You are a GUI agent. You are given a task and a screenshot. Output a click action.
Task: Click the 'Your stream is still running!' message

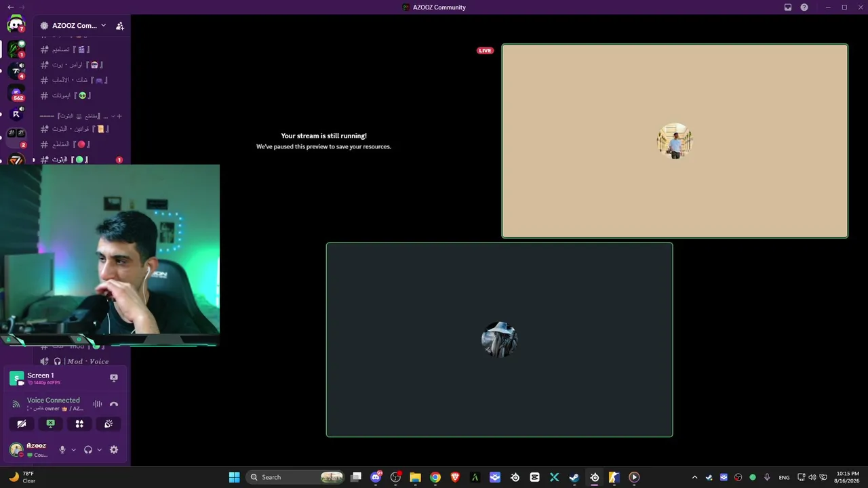323,136
